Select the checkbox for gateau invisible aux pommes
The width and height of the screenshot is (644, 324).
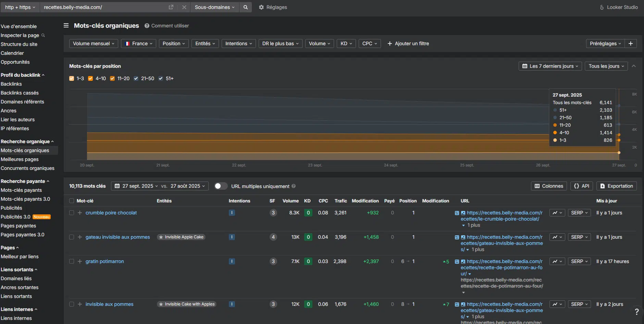tap(72, 237)
